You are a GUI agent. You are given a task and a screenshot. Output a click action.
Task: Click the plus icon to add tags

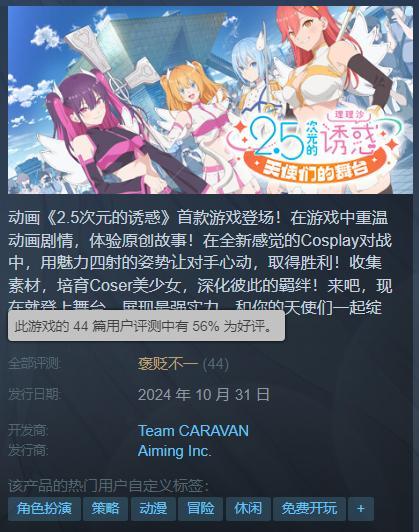(x=360, y=508)
